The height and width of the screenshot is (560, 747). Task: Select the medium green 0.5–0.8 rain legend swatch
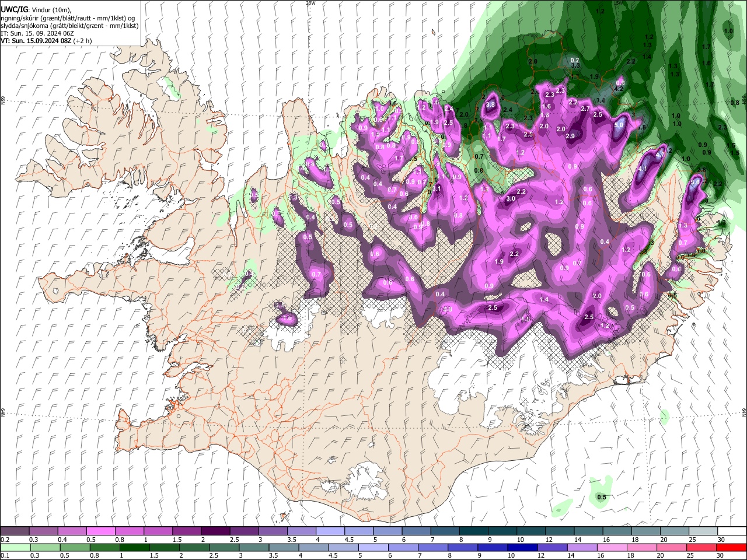(x=75, y=548)
